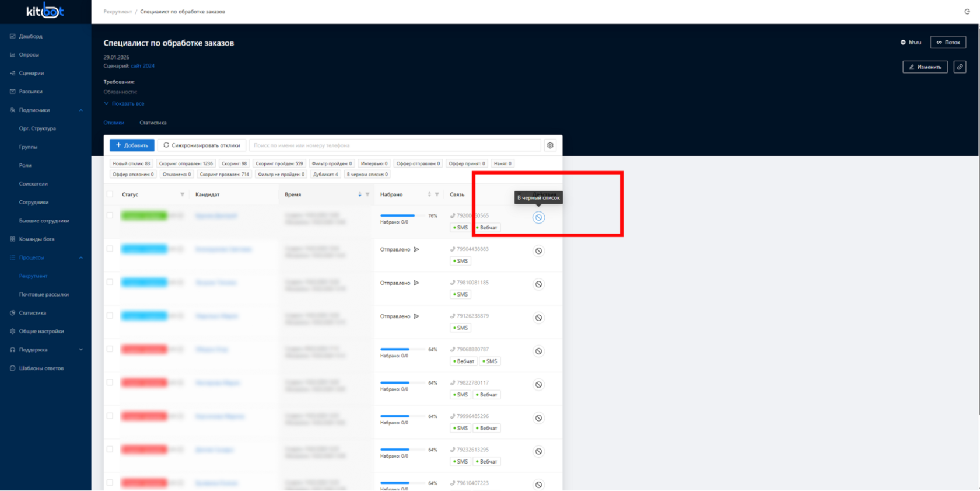Go to the Рассылки mail icon
The height and width of the screenshot is (491, 980).
[12, 92]
